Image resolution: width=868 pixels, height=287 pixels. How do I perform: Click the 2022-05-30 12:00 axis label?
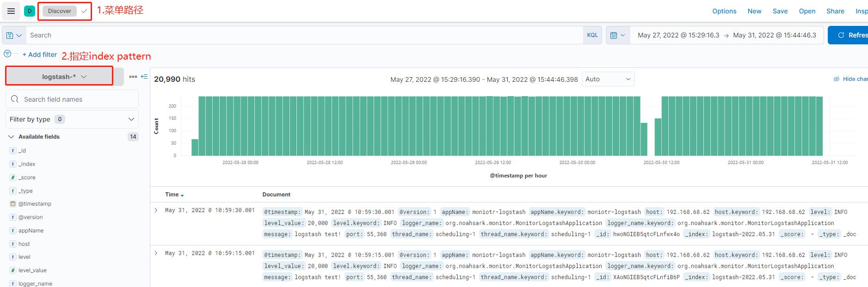(661, 163)
